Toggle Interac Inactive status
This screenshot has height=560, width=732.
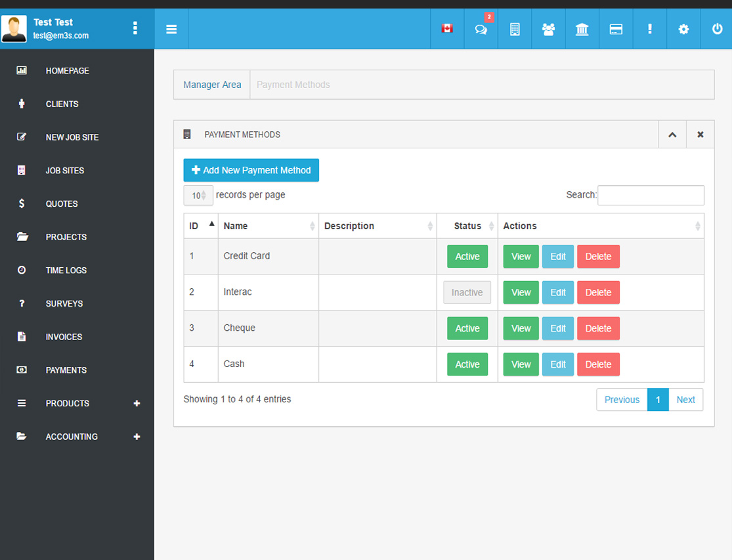[x=467, y=292]
